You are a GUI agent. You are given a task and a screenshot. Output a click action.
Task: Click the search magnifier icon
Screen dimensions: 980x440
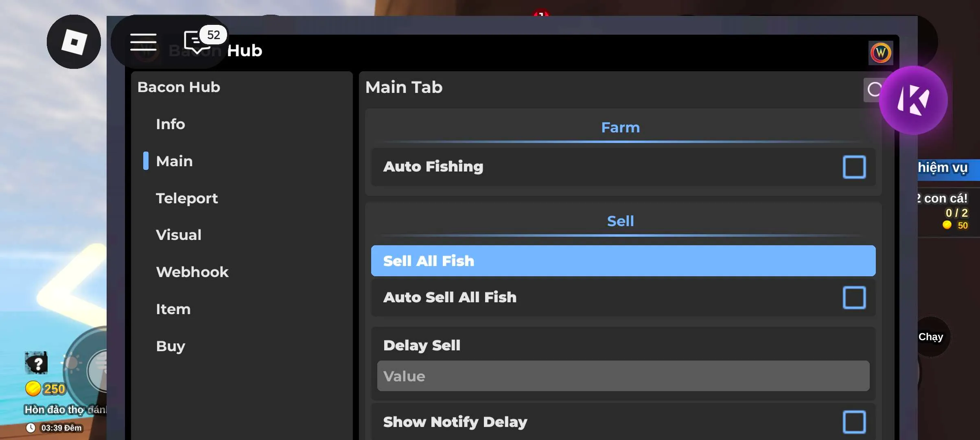pyautogui.click(x=873, y=90)
